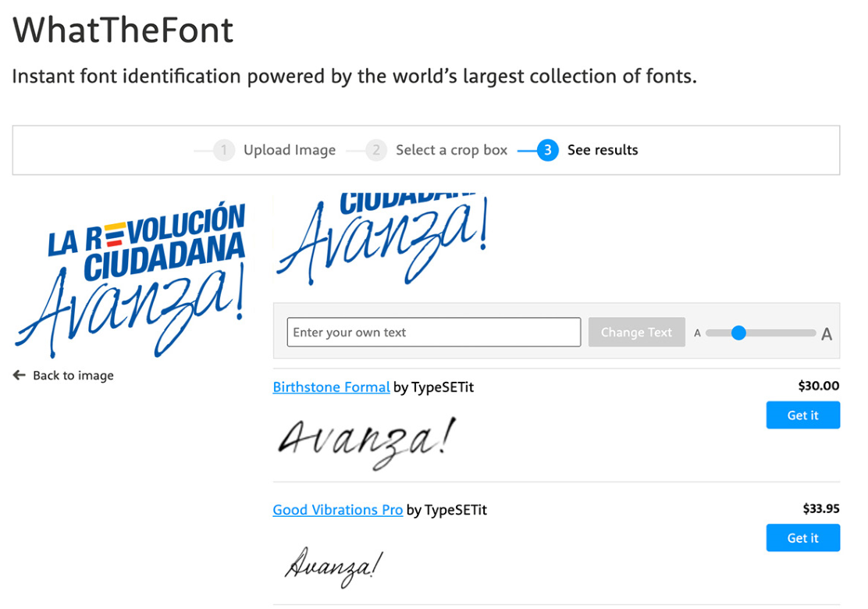Click the back arrow icon

click(x=20, y=376)
